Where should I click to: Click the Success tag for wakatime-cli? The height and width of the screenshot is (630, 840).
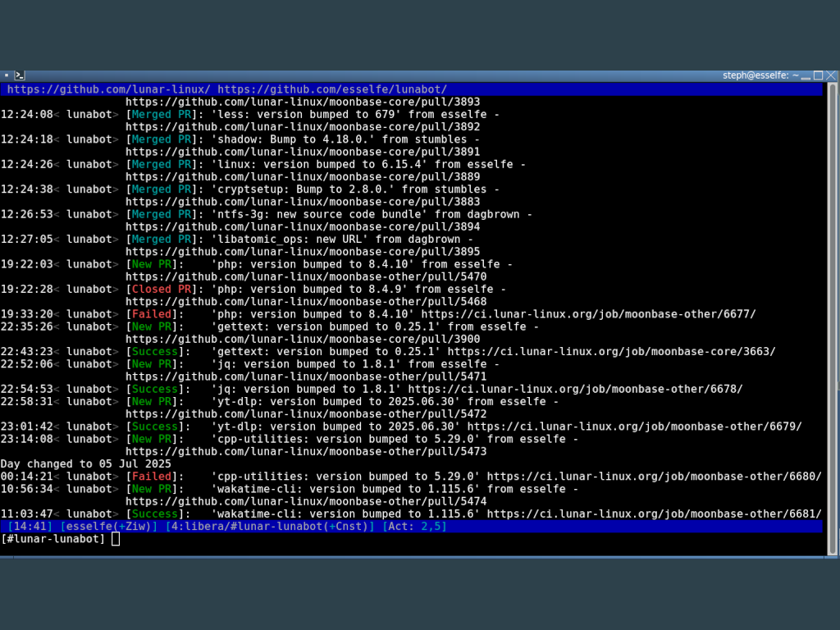pyautogui.click(x=155, y=514)
